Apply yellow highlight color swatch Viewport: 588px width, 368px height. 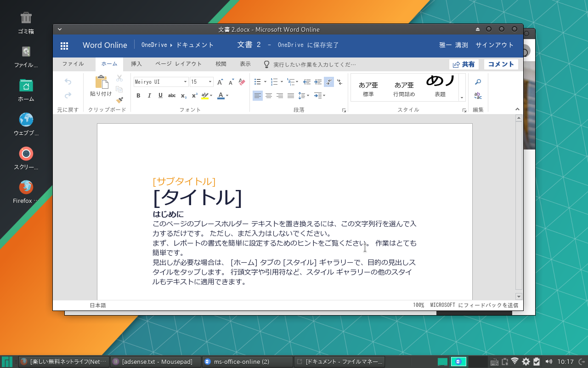[205, 96]
